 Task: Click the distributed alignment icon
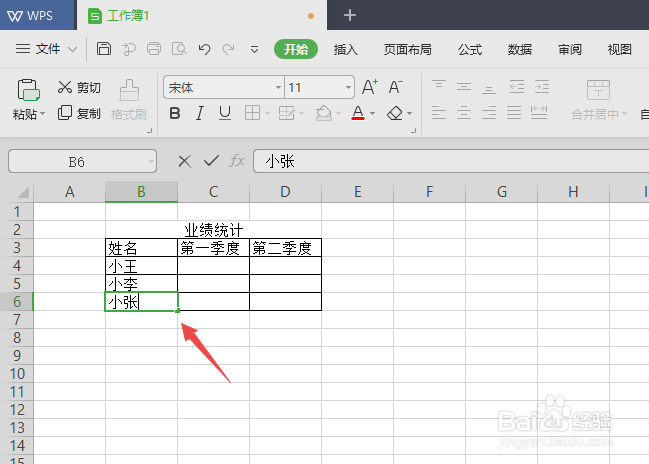(x=539, y=113)
